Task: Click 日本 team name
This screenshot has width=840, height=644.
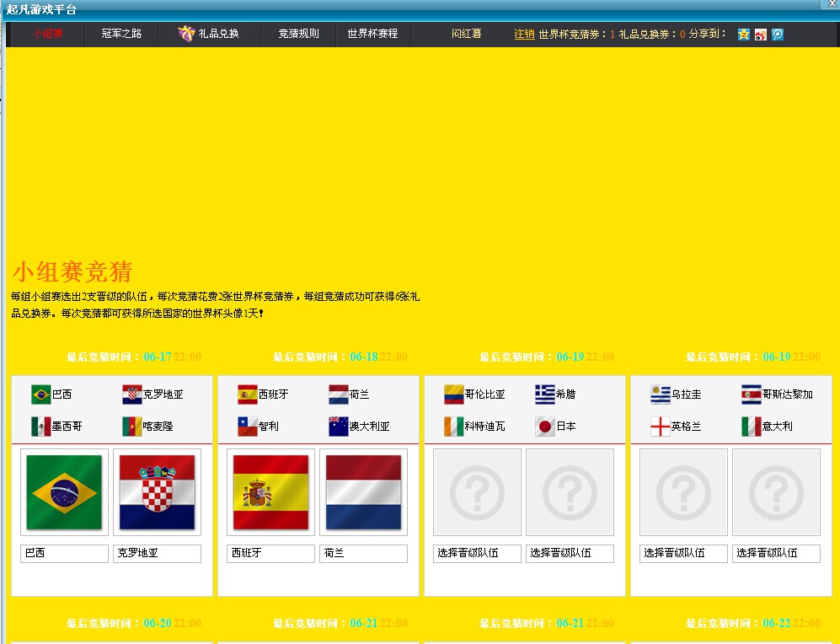Action: [566, 427]
